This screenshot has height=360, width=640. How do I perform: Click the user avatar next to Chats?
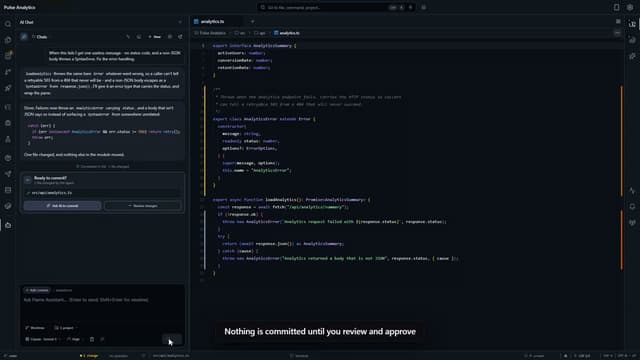pos(24,37)
